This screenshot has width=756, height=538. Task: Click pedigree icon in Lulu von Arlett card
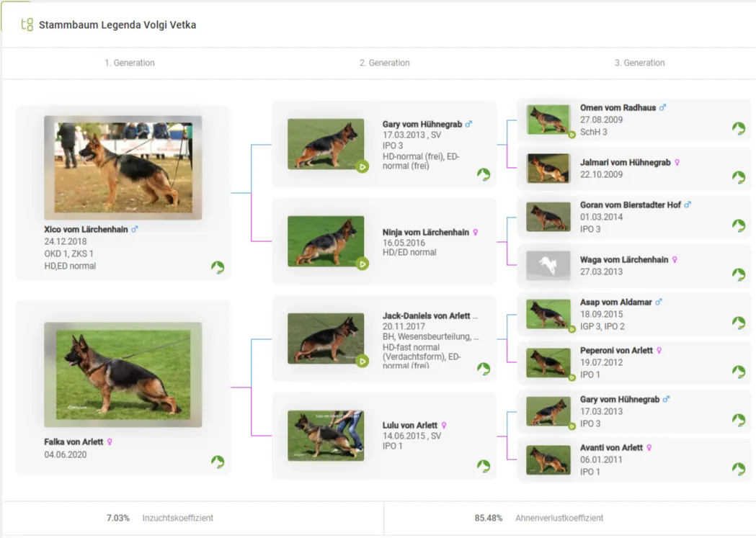pos(484,466)
